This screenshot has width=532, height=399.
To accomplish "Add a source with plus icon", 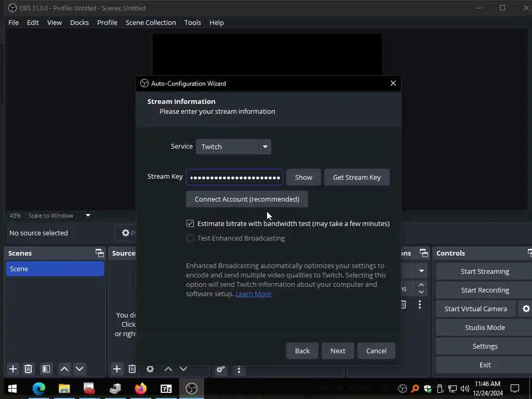I will point(117,369).
